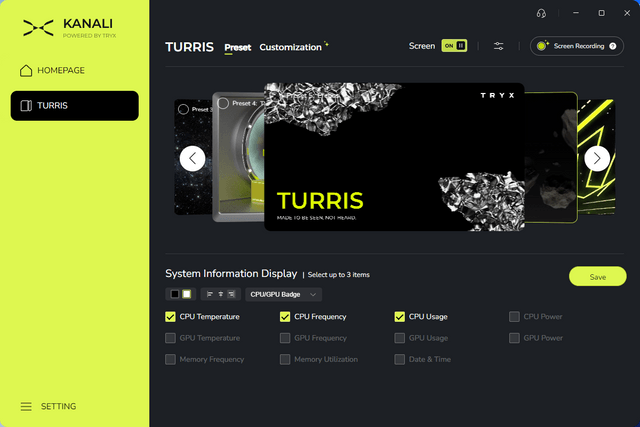640x427 pixels.
Task: Minimize the KANALI window
Action: pyautogui.click(x=576, y=13)
